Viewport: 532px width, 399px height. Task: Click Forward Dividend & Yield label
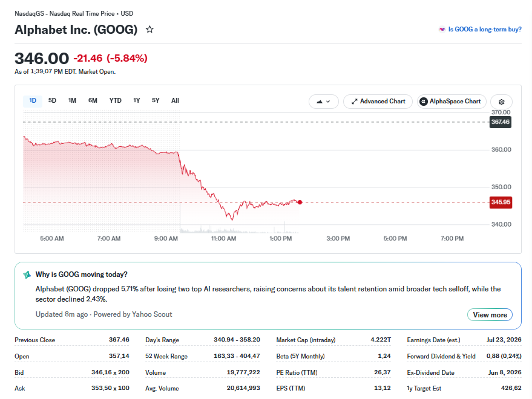pyautogui.click(x=441, y=356)
